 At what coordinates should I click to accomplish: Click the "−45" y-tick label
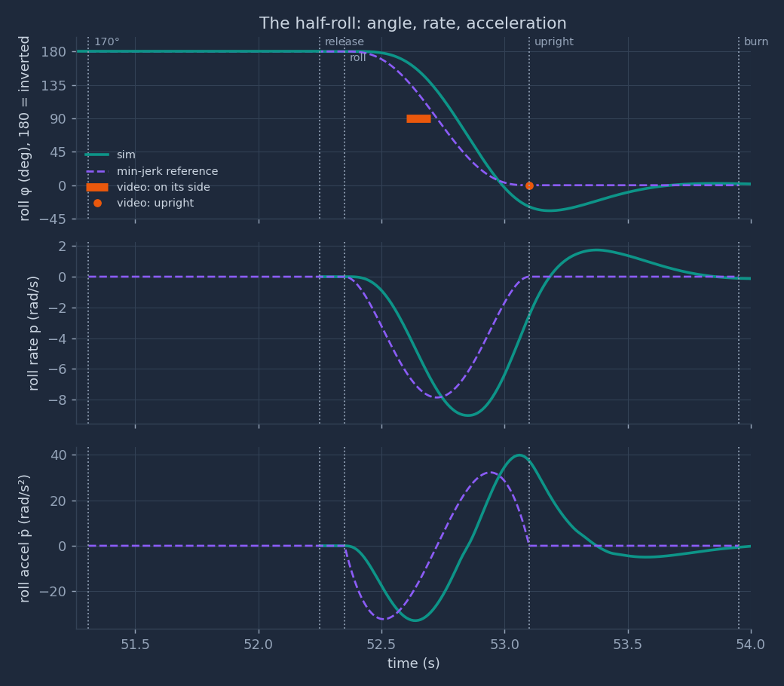[x=54, y=219]
